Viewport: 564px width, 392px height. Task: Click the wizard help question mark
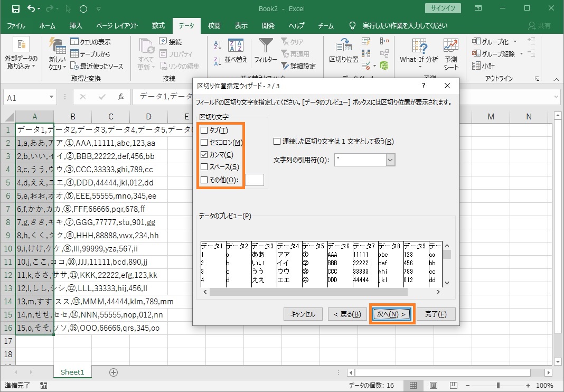(424, 86)
